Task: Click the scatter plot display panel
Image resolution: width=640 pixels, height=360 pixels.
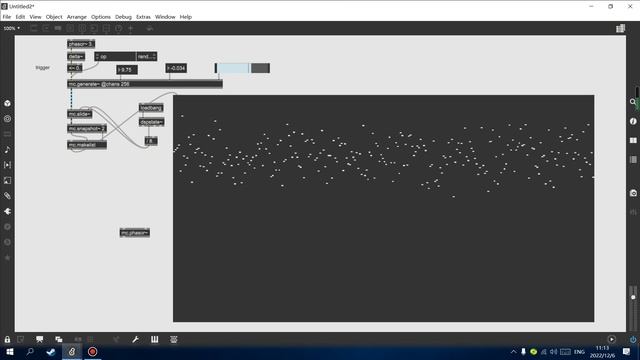Action: pyautogui.click(x=384, y=209)
